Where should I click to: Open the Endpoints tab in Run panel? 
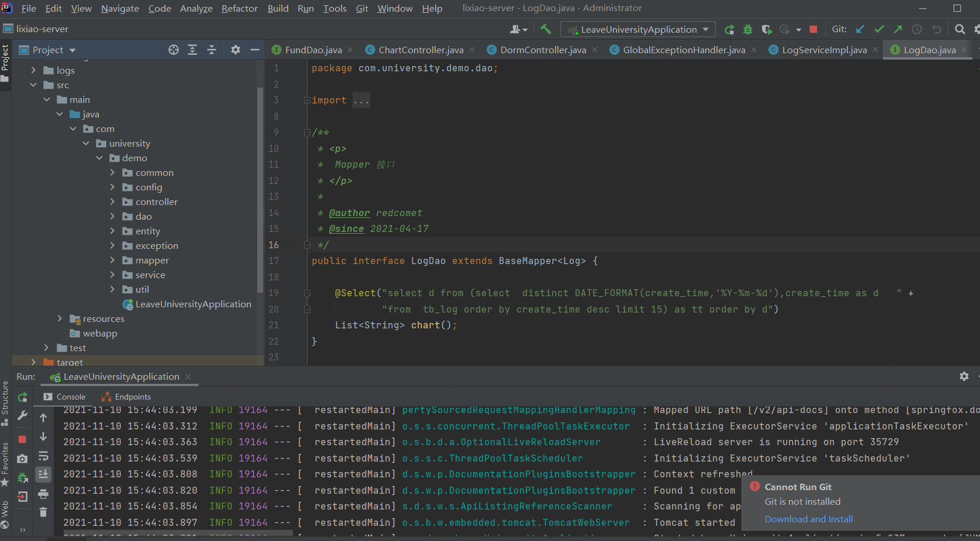(126, 397)
